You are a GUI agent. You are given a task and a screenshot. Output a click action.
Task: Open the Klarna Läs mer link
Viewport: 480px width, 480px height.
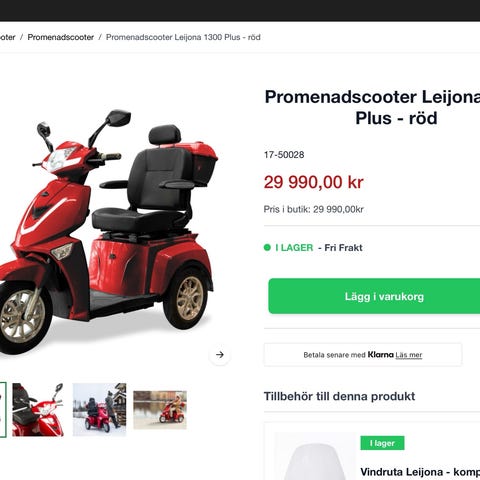(x=409, y=355)
